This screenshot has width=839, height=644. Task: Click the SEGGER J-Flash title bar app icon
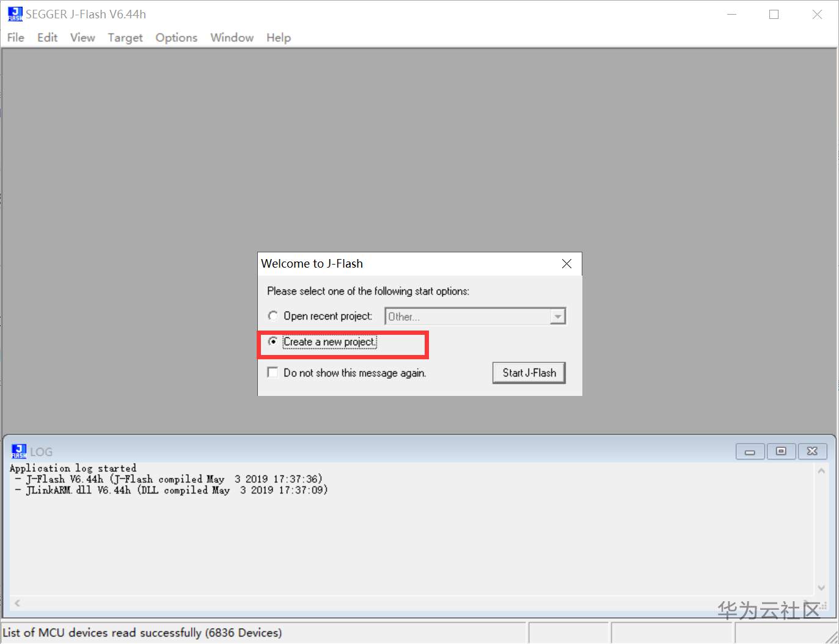point(15,14)
